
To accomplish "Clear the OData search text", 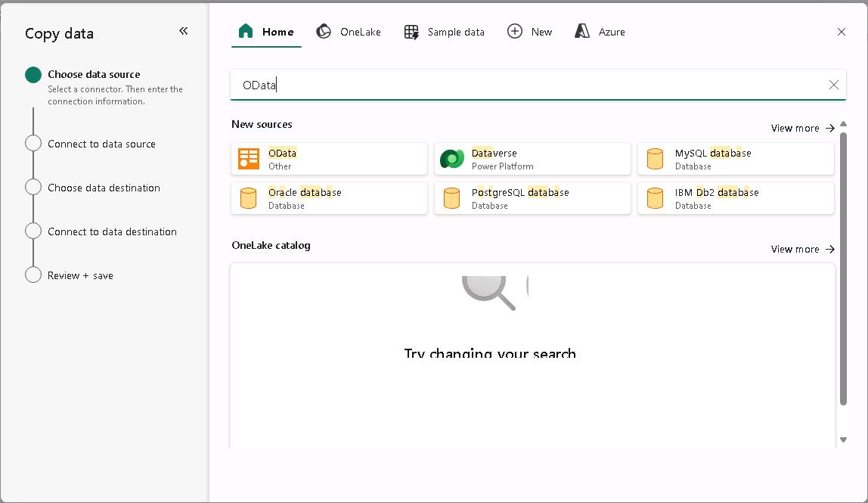I will pyautogui.click(x=833, y=85).
